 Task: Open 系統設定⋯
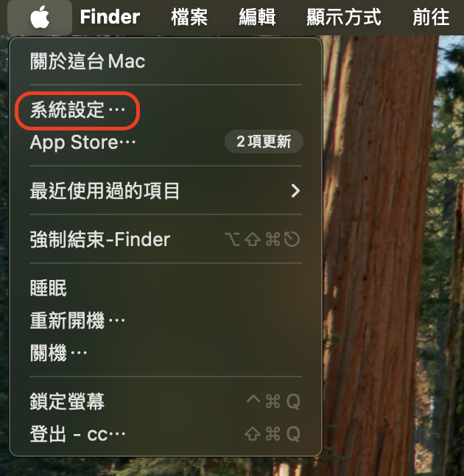[166, 110]
